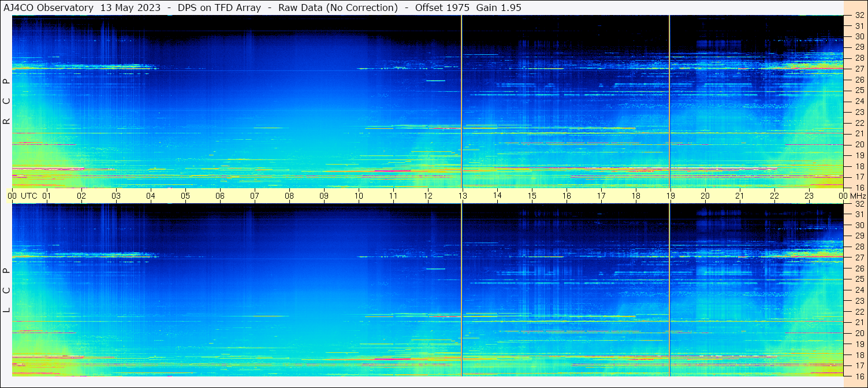
Task: Click the vertical 13 UTC marker in RCP panel
Action: [461, 102]
